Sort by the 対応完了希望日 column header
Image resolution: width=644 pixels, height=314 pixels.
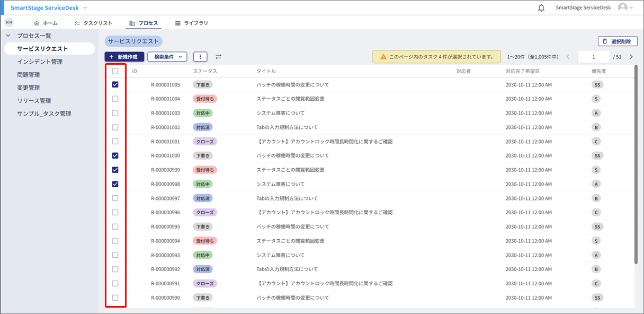coord(523,71)
